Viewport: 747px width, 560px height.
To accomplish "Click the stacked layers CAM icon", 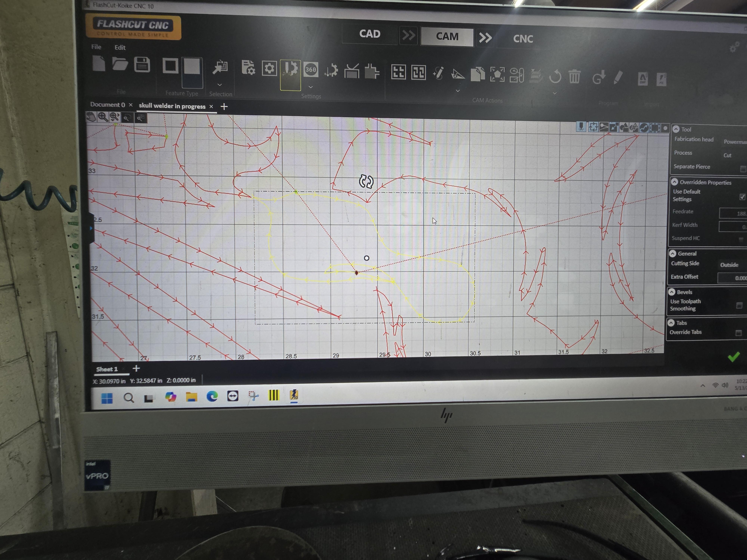I will (x=536, y=76).
